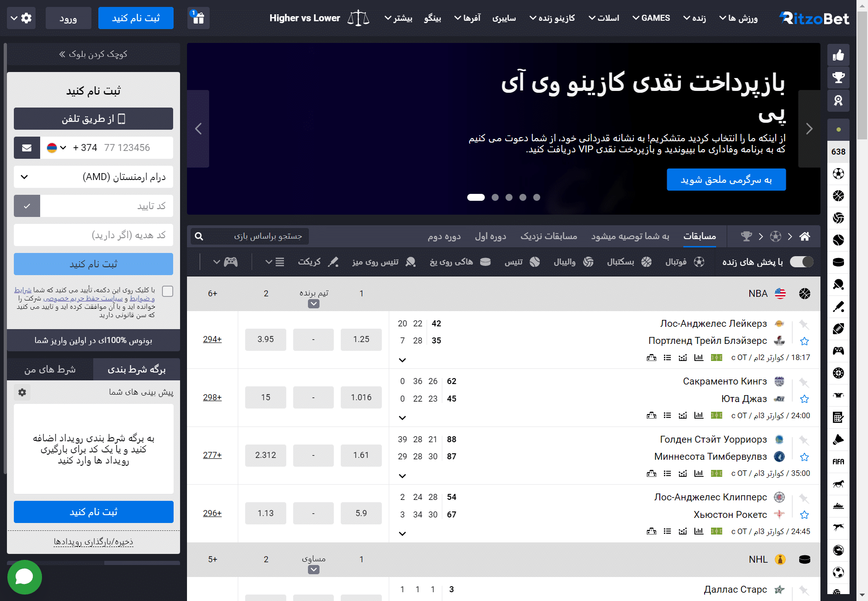This screenshot has width=868, height=601.
Task: Check the terms agreement checkbox
Action: click(168, 291)
